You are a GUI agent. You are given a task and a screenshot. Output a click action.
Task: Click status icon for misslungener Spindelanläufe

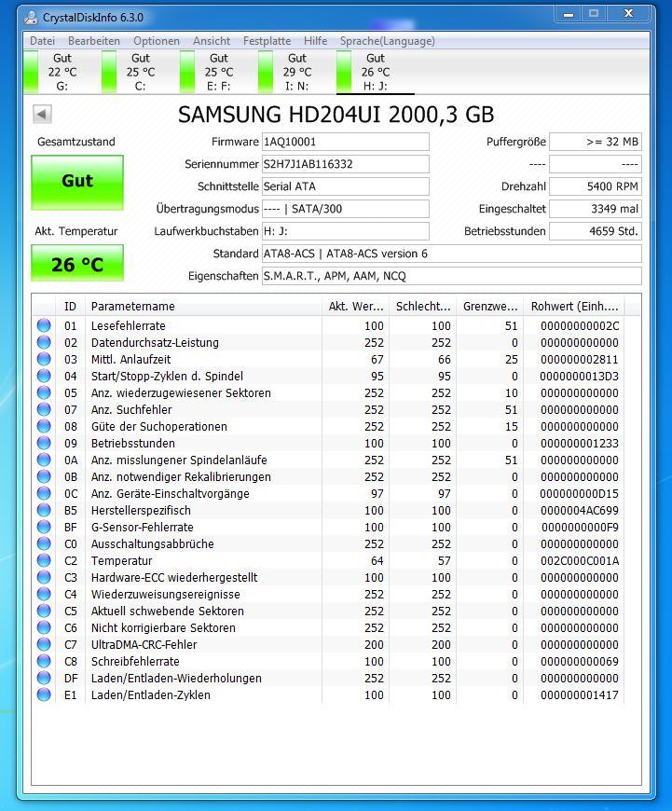click(44, 460)
